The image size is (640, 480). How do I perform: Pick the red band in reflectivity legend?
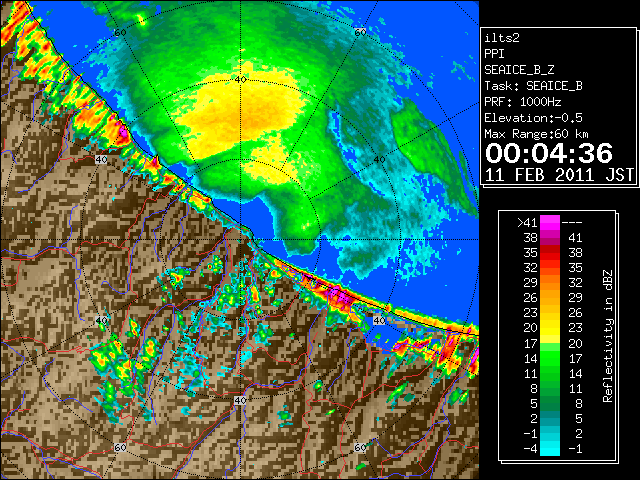point(550,253)
